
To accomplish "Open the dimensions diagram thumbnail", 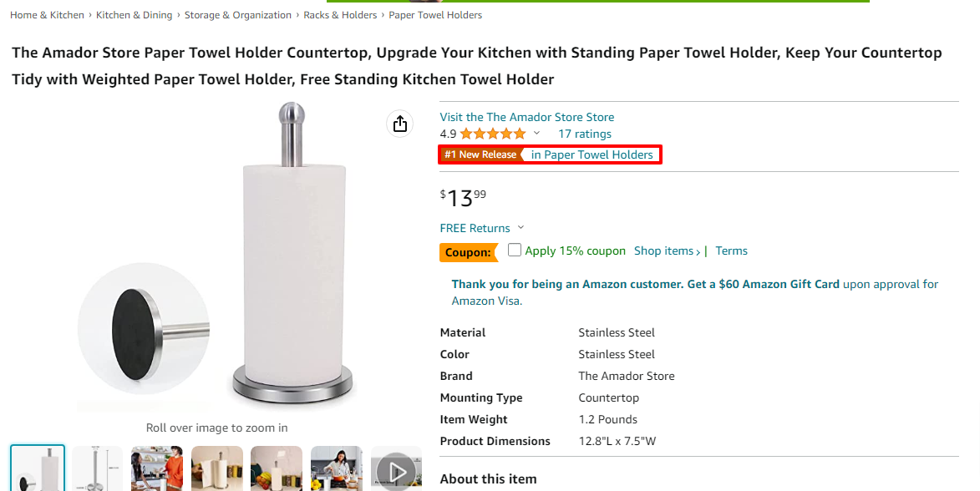I will click(x=97, y=469).
